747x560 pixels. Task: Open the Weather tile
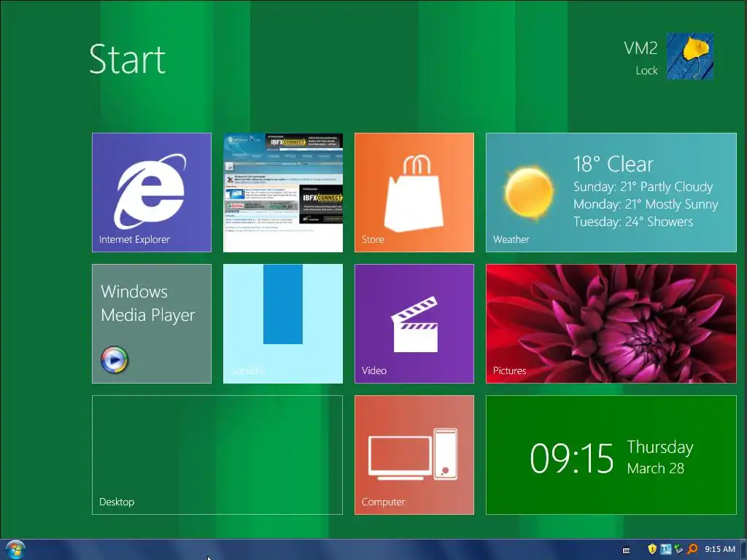(x=611, y=192)
